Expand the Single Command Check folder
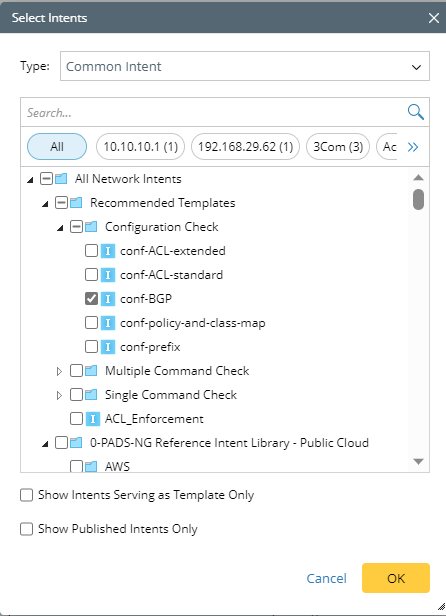The image size is (446, 616). pos(59,395)
